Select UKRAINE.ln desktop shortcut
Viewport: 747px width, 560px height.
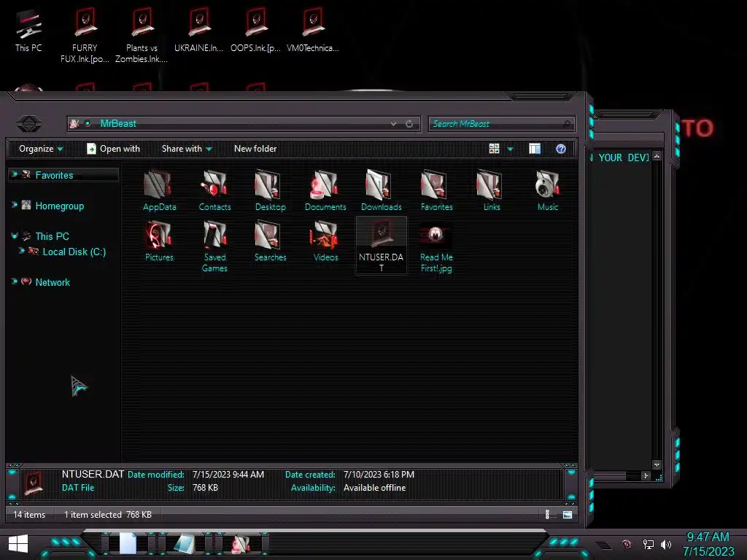198,30
